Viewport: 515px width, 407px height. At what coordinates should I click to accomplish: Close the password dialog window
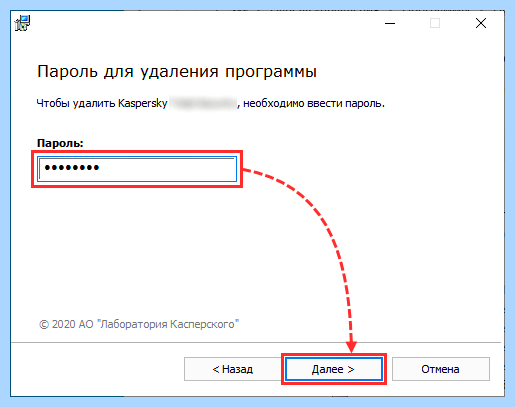click(481, 23)
